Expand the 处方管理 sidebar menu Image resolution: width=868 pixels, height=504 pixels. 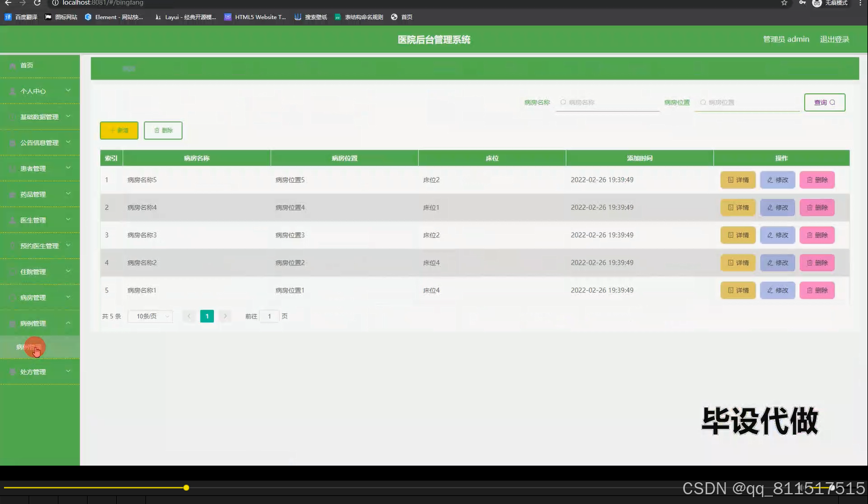[x=40, y=372]
